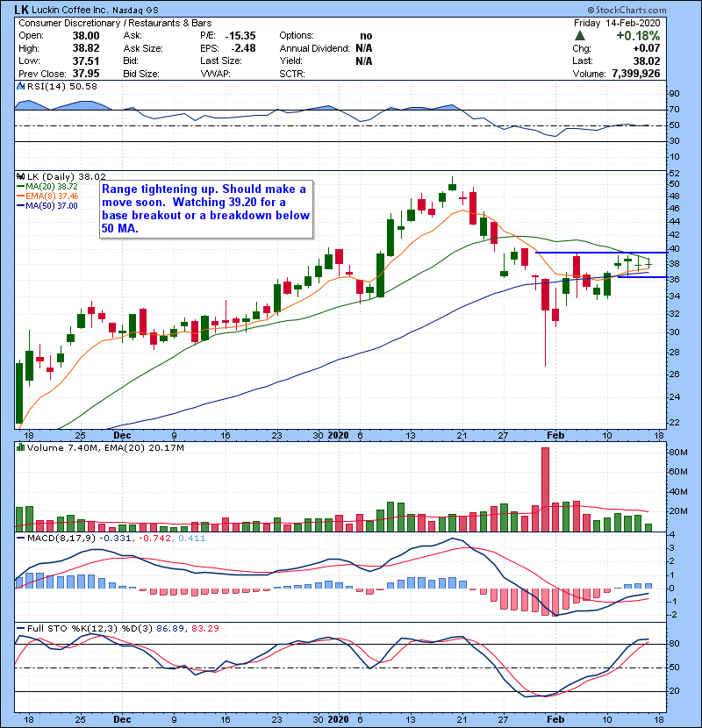Click the candlestick icon next to LK (Daily)

20,177
